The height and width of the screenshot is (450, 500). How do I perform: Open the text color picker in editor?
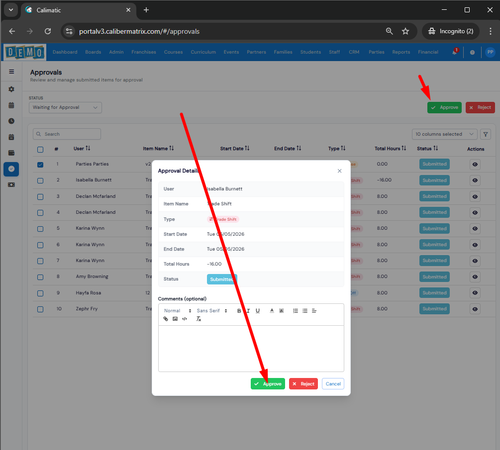coord(272,311)
